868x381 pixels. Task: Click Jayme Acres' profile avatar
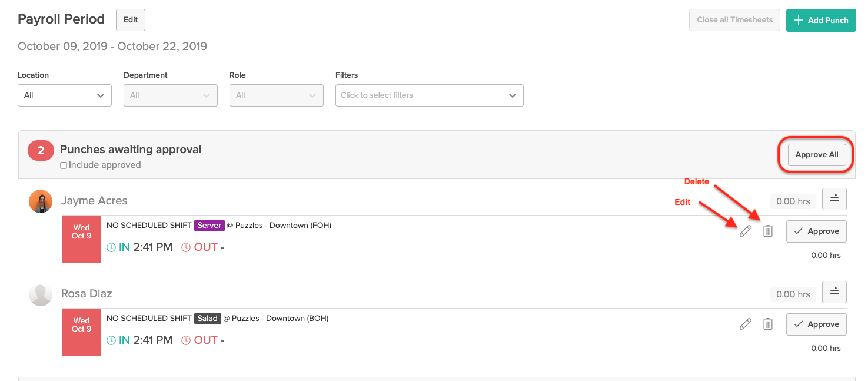40,201
